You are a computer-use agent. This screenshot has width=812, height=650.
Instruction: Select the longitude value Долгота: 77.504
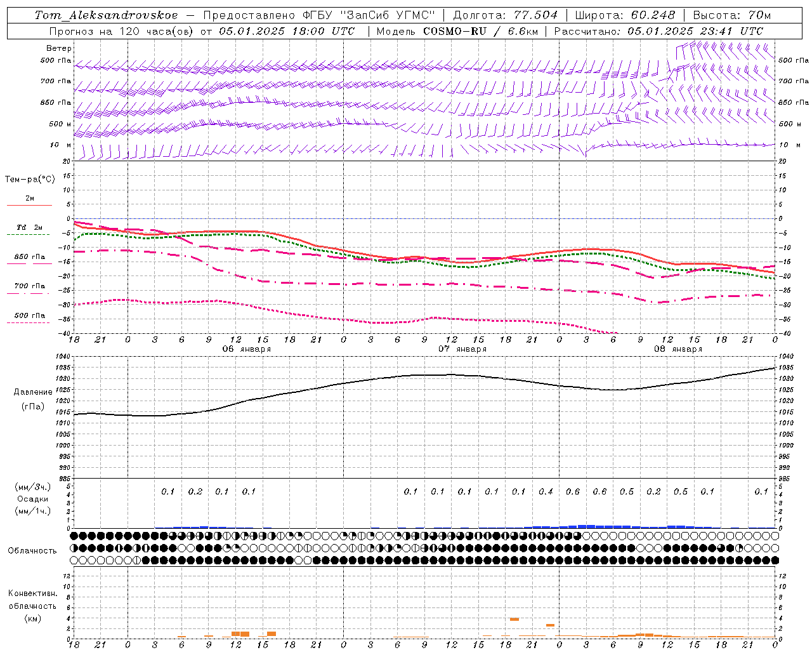point(506,15)
